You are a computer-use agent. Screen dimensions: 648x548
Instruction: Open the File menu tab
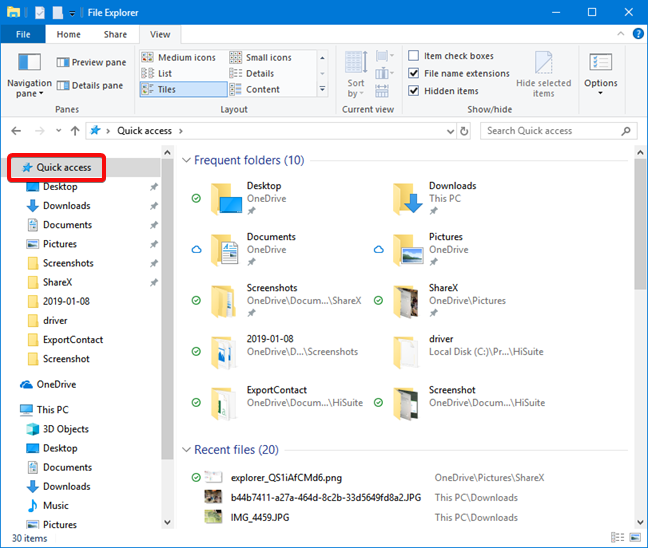23,34
